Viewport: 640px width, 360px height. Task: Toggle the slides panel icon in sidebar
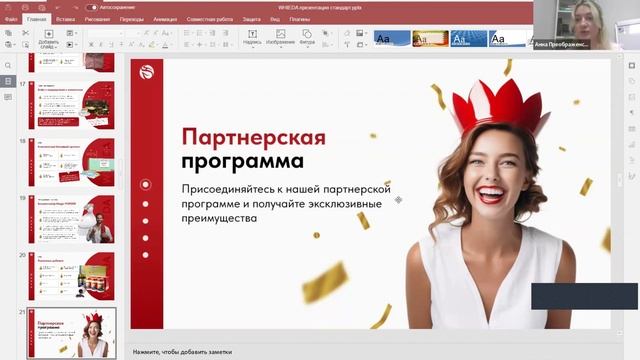[x=8, y=81]
